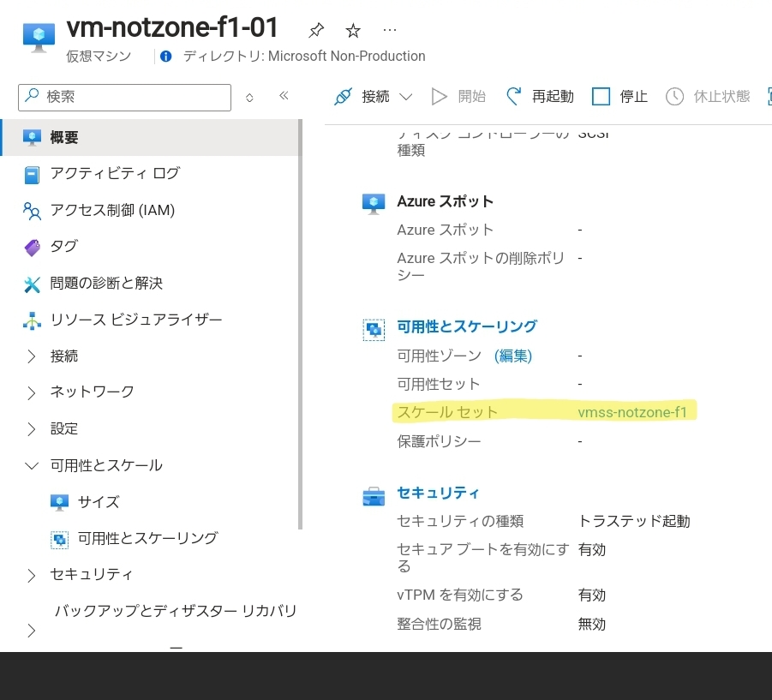Click the スケール セット label
The width and height of the screenshot is (772, 700).
[x=447, y=412]
